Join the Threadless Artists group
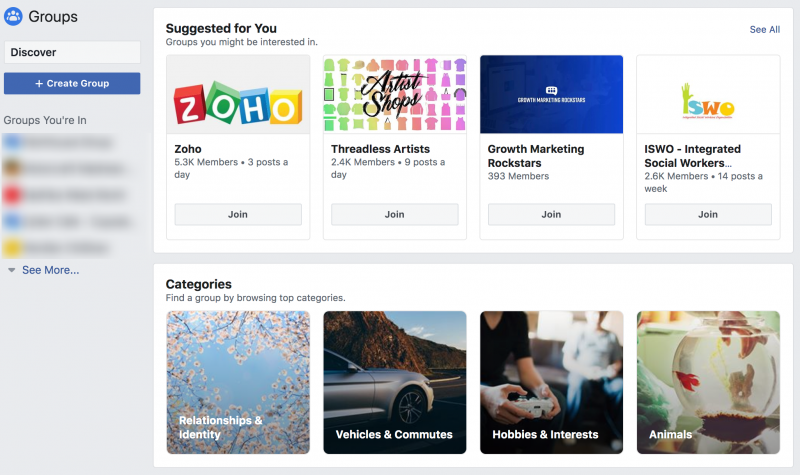Image resolution: width=800 pixels, height=475 pixels. pos(395,214)
